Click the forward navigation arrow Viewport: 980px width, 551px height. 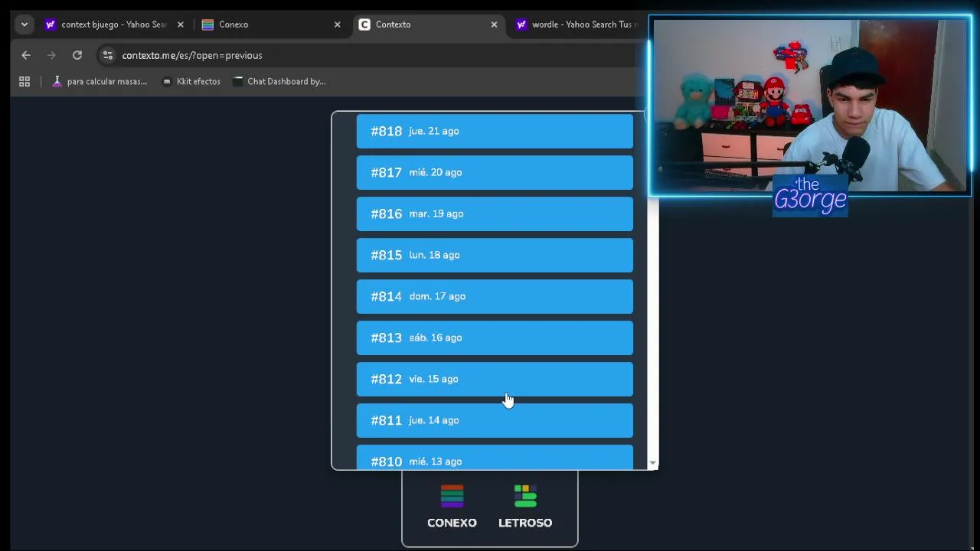click(x=51, y=55)
